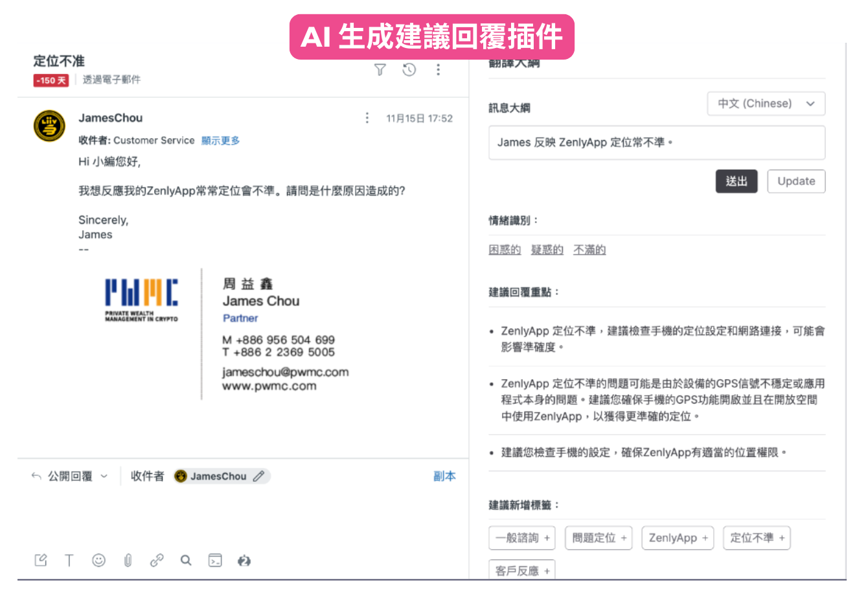Add the 一般諮詢 suggested tag
The height and width of the screenshot is (597, 868).
coord(522,538)
